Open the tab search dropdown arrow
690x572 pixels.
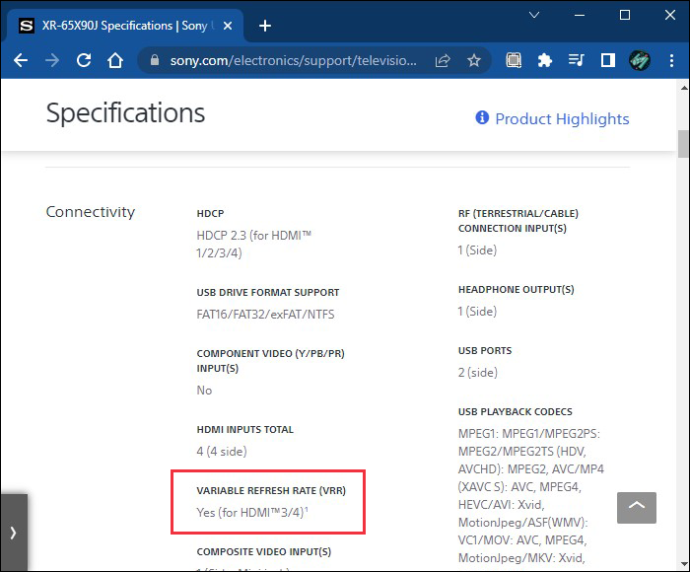[534, 15]
